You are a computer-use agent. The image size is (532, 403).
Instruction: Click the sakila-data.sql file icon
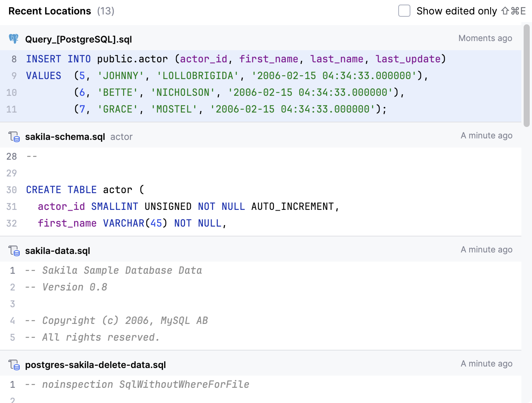coord(14,251)
